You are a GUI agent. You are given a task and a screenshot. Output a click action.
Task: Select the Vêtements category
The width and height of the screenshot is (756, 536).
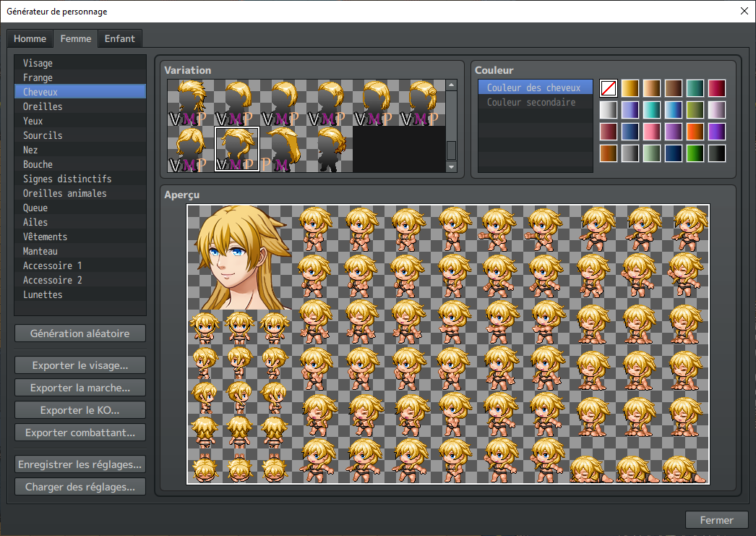[x=80, y=237]
